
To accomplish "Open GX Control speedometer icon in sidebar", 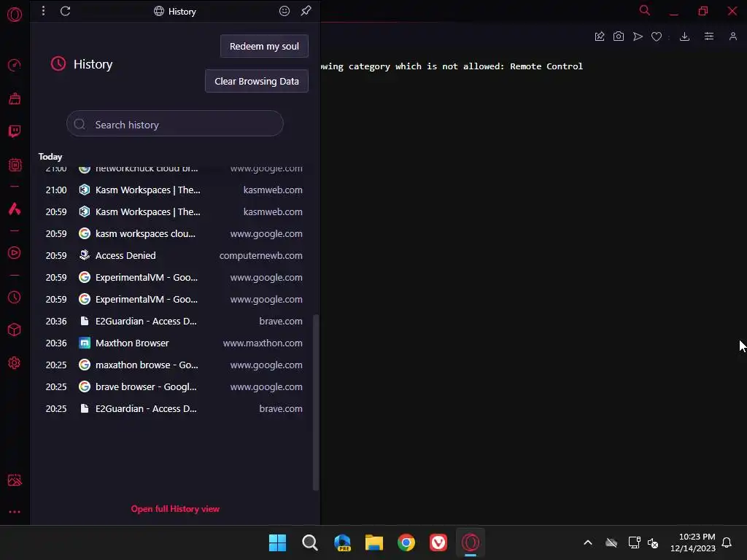I will click(15, 65).
